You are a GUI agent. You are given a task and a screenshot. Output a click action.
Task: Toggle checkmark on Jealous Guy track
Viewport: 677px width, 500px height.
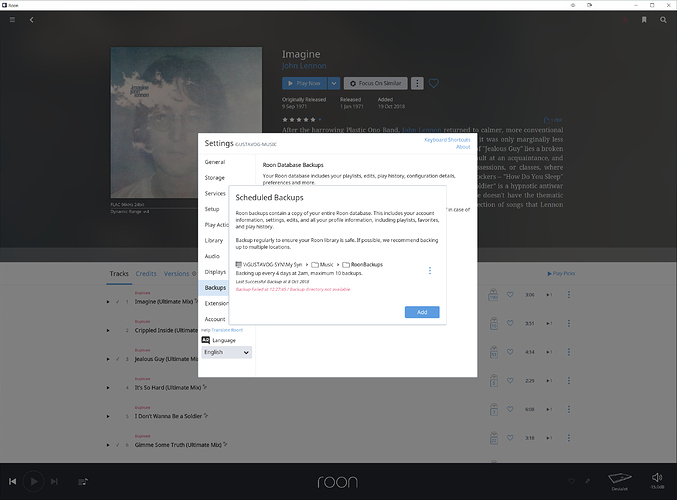click(117, 359)
